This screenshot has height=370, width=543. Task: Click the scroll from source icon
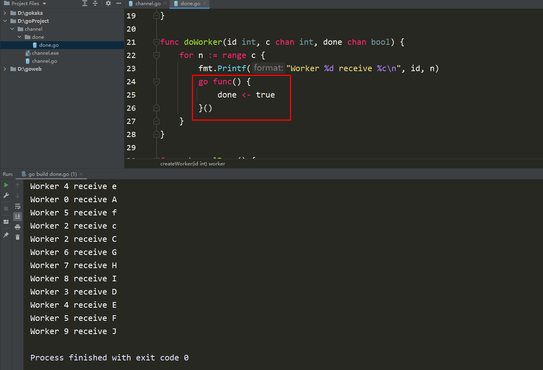pos(84,3)
